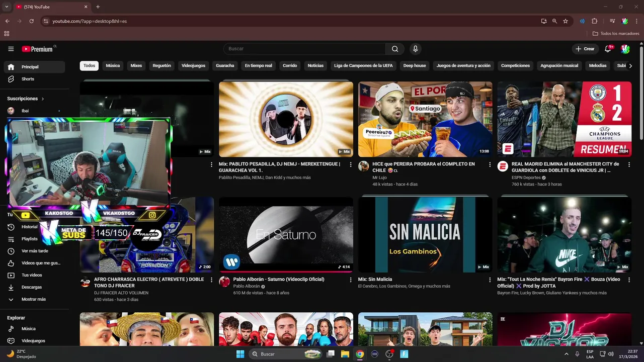
Task: Open ESPN Deportes channel name link
Action: coord(526,177)
